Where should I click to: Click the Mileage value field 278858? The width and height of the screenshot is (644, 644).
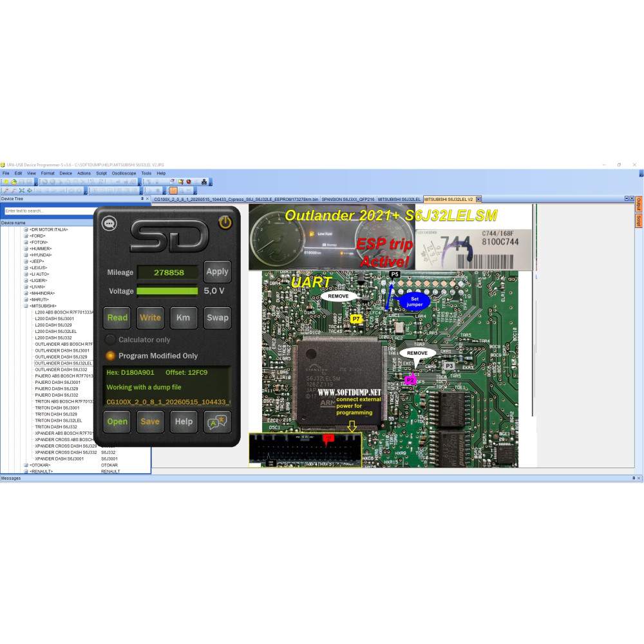point(167,272)
